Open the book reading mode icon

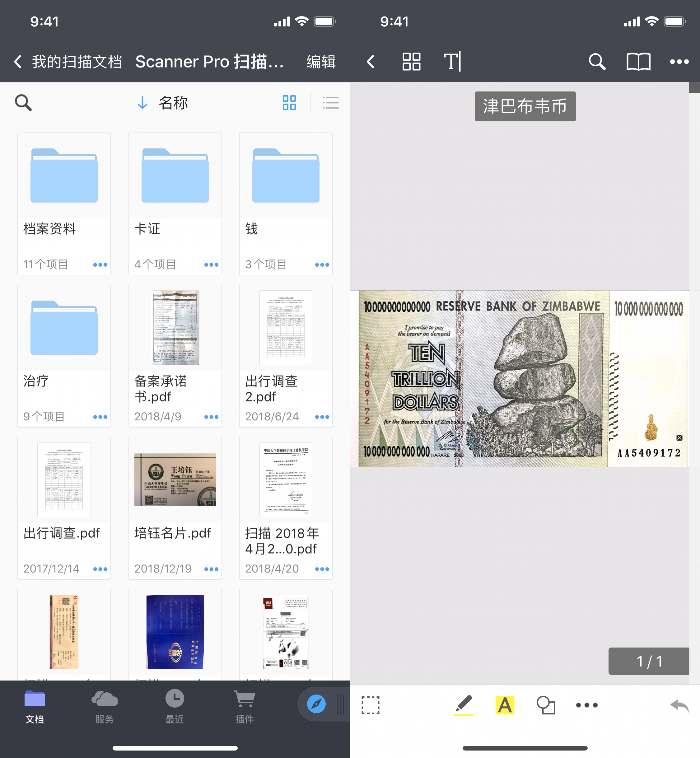[638, 61]
